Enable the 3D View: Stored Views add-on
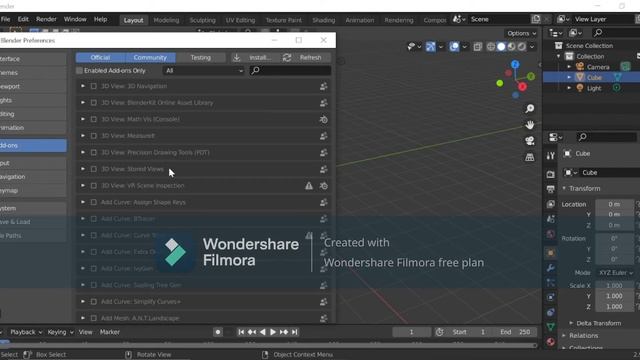The height and width of the screenshot is (360, 640). click(94, 169)
